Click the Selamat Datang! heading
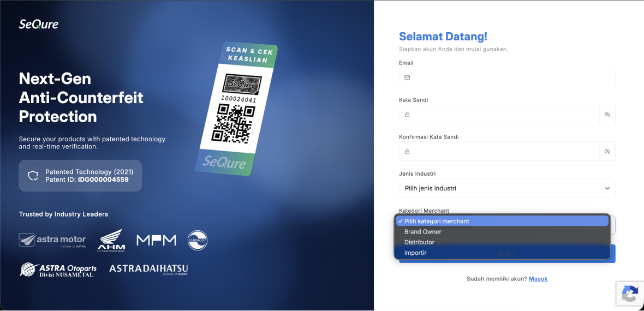 pos(443,36)
